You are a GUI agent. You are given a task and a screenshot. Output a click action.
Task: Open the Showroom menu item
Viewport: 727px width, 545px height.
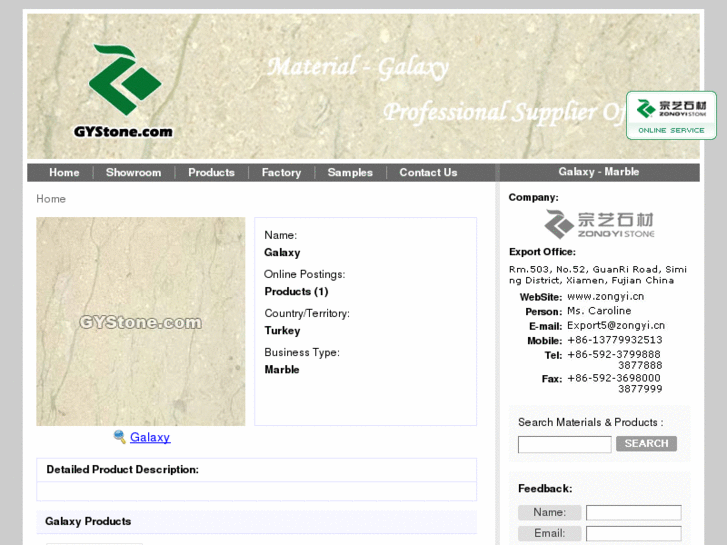point(133,173)
